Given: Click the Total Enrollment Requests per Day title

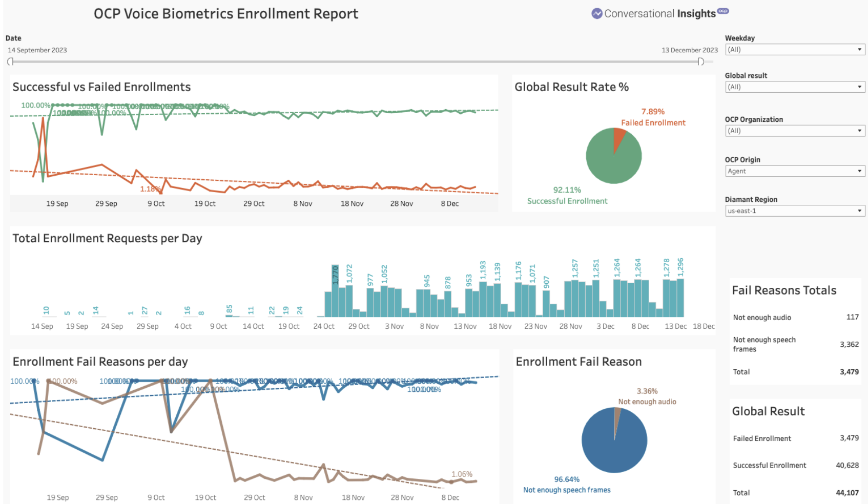Looking at the screenshot, I should click(x=107, y=239).
